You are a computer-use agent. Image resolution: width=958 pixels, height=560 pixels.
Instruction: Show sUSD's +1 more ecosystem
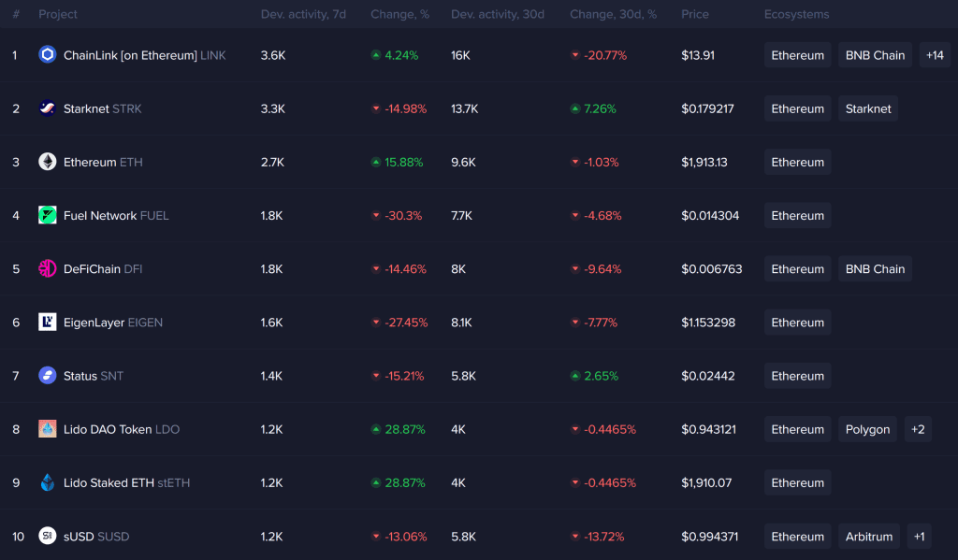(920, 537)
